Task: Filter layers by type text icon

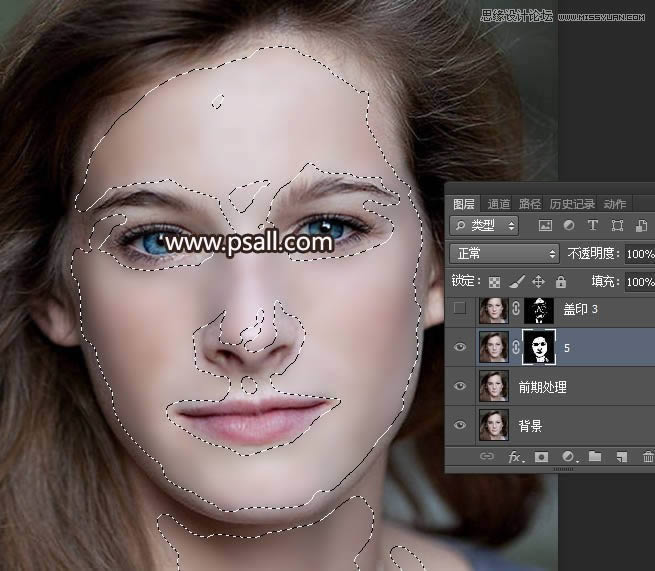Action: pos(593,225)
